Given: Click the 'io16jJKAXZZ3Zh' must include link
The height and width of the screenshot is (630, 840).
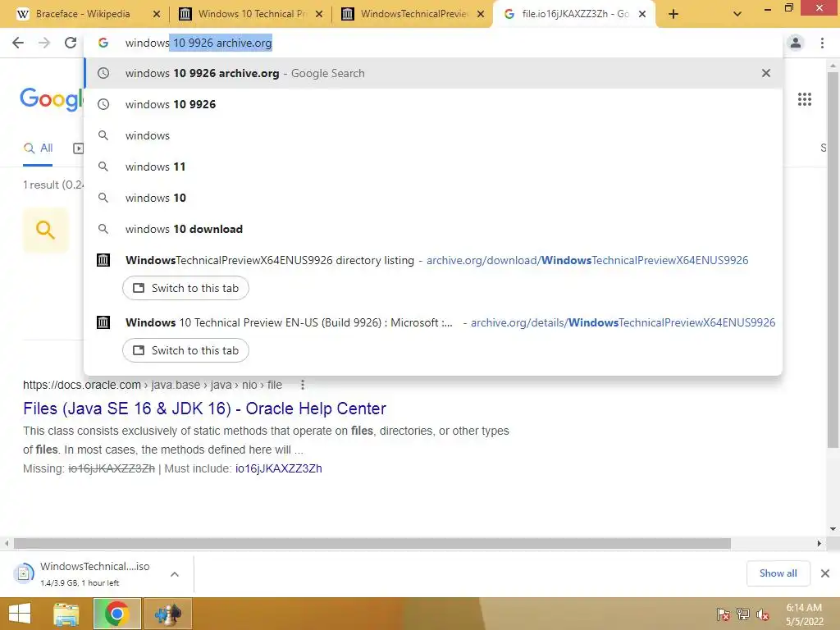Looking at the screenshot, I should point(279,468).
